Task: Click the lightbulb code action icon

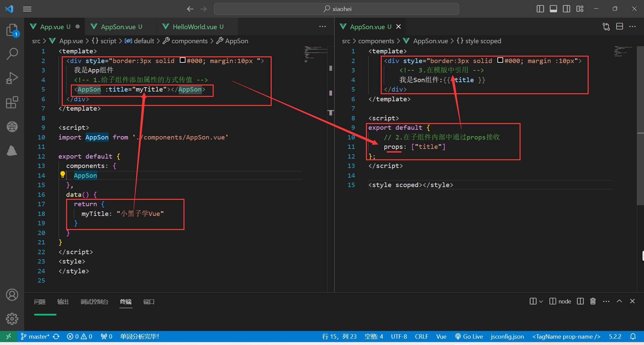Action: [x=63, y=174]
